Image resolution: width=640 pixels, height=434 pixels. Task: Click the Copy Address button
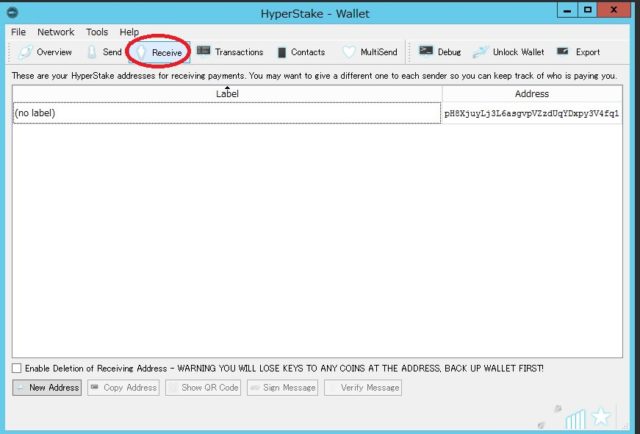tap(123, 387)
